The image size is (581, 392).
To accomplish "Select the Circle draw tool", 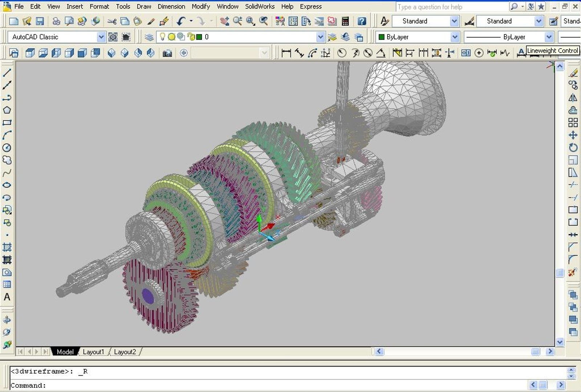I will pyautogui.click(x=7, y=148).
